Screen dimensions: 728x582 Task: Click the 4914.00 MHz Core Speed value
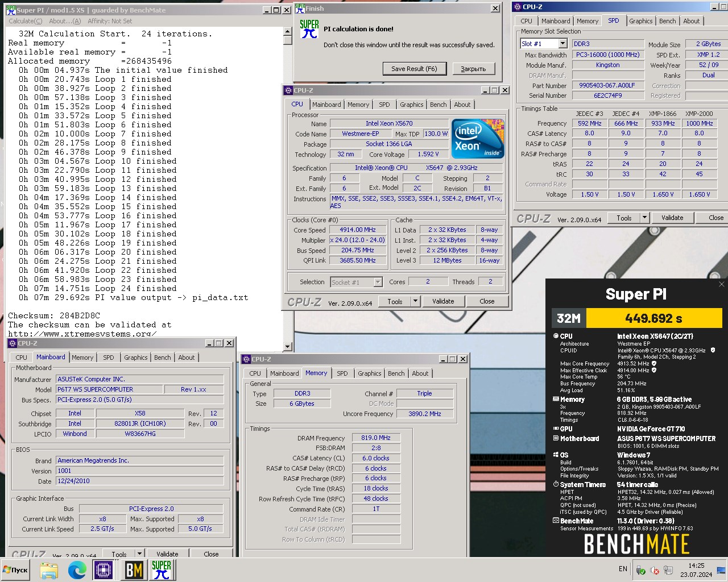point(358,230)
